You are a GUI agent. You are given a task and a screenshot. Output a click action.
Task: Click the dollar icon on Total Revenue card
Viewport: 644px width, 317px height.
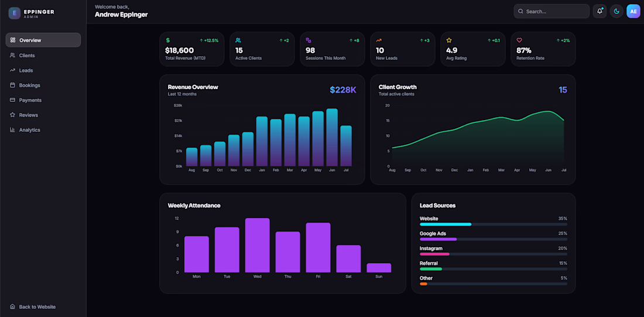168,40
